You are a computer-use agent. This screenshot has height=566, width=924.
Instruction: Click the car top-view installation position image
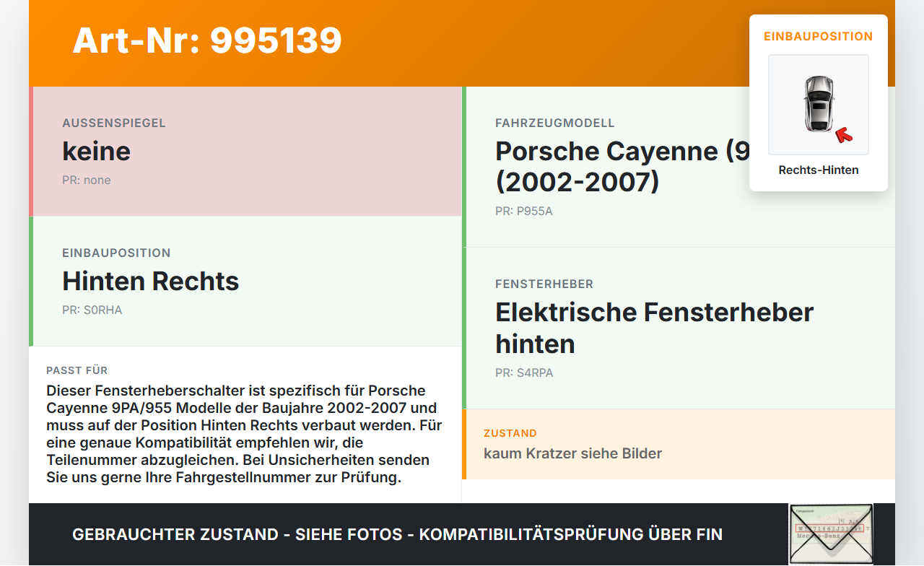[819, 105]
